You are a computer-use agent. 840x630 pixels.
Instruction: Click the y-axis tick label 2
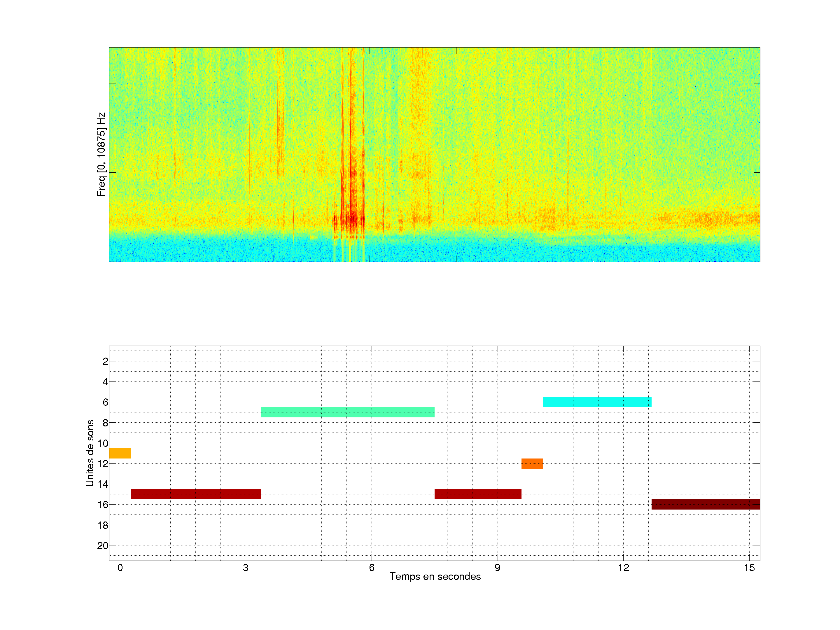(105, 361)
